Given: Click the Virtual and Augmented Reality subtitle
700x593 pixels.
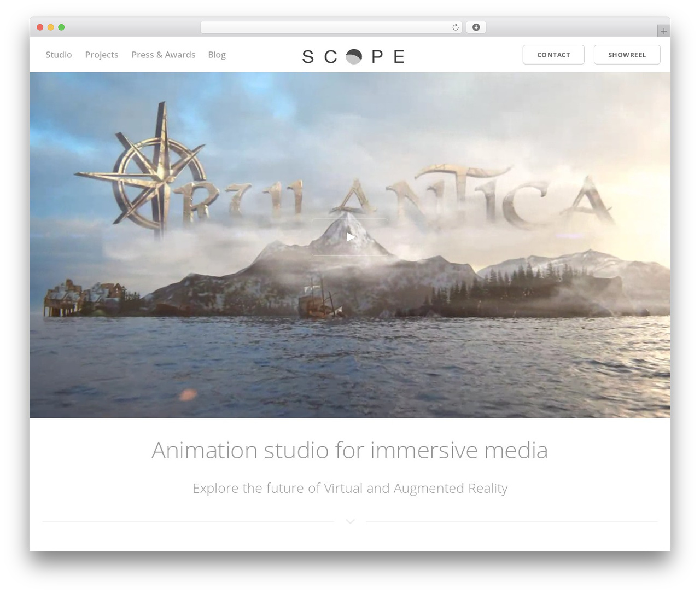Looking at the screenshot, I should tap(350, 488).
